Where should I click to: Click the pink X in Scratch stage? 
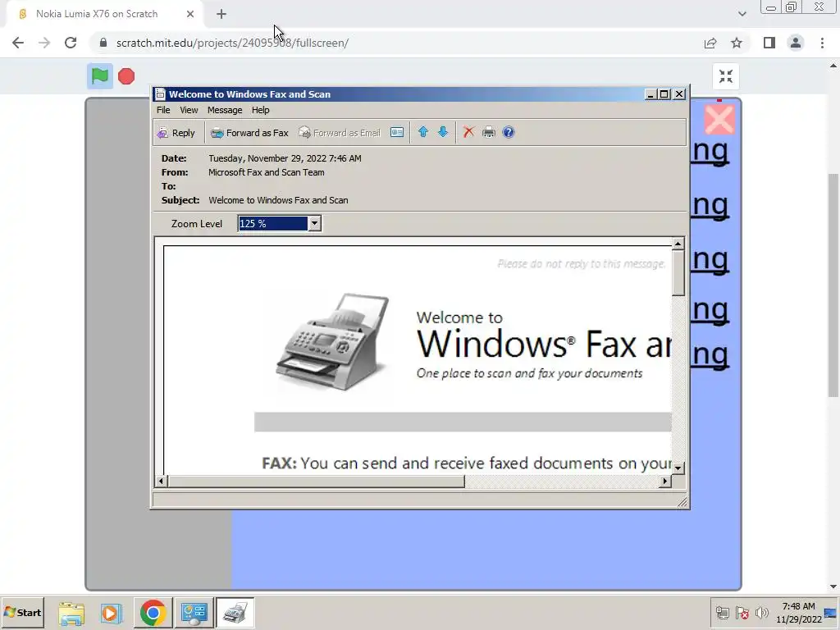point(719,119)
